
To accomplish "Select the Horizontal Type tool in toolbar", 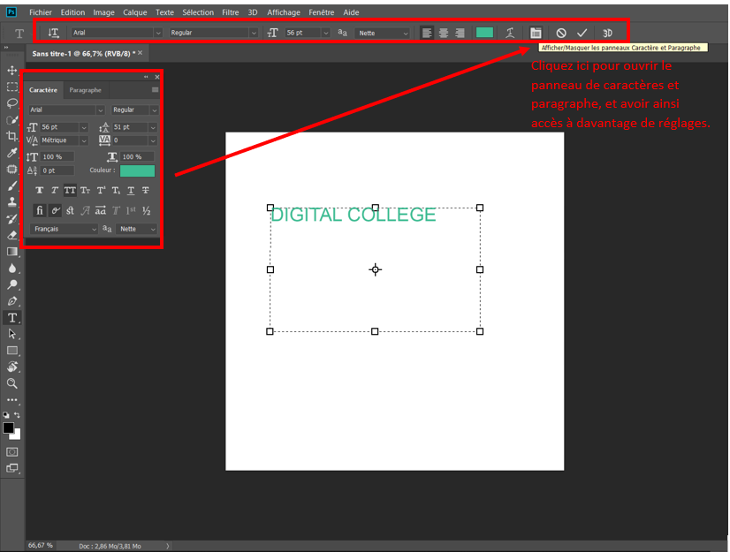I will (x=12, y=318).
